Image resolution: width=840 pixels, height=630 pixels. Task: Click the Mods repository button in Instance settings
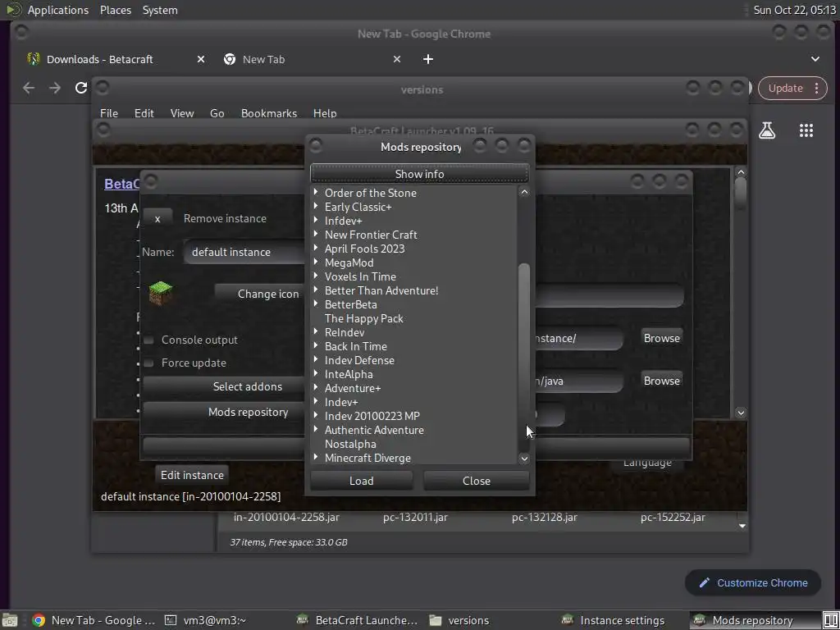[x=224, y=412]
